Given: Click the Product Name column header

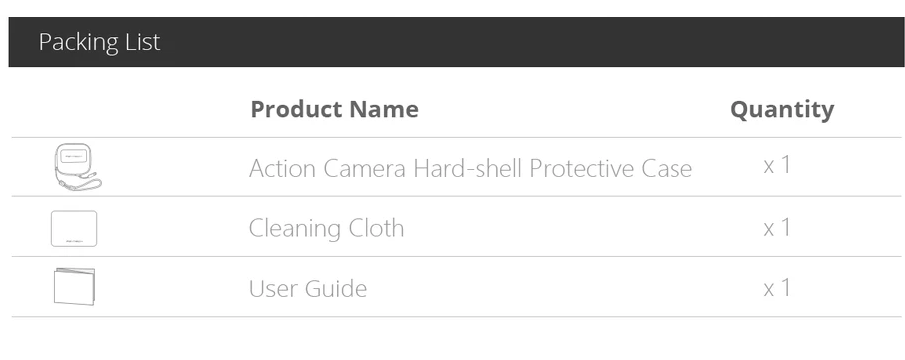Looking at the screenshot, I should 335,109.
